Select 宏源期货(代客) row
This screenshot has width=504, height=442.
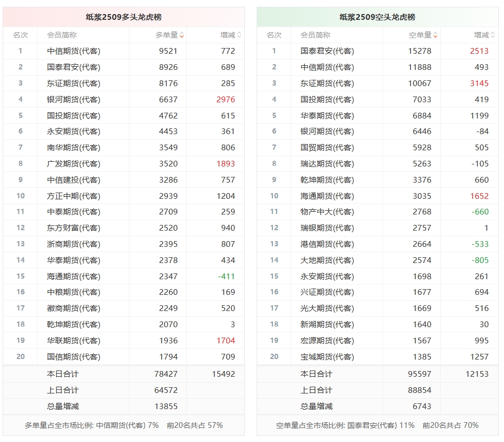tap(378, 340)
